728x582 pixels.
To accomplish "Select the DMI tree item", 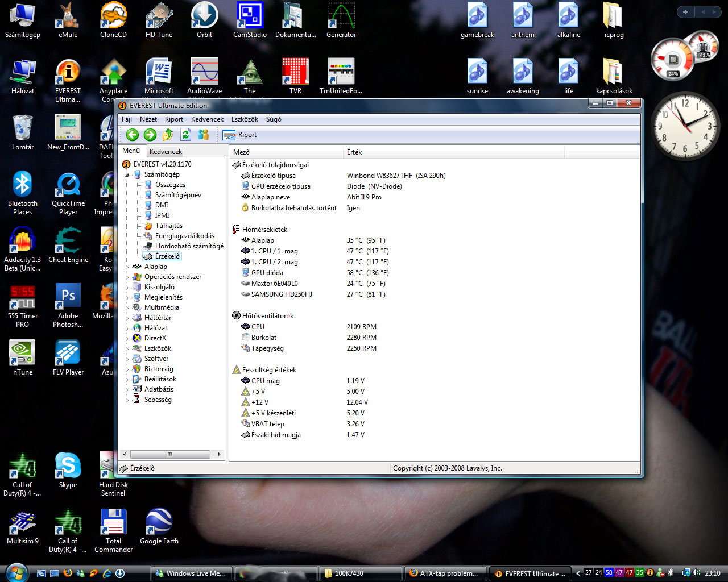I will pyautogui.click(x=162, y=205).
